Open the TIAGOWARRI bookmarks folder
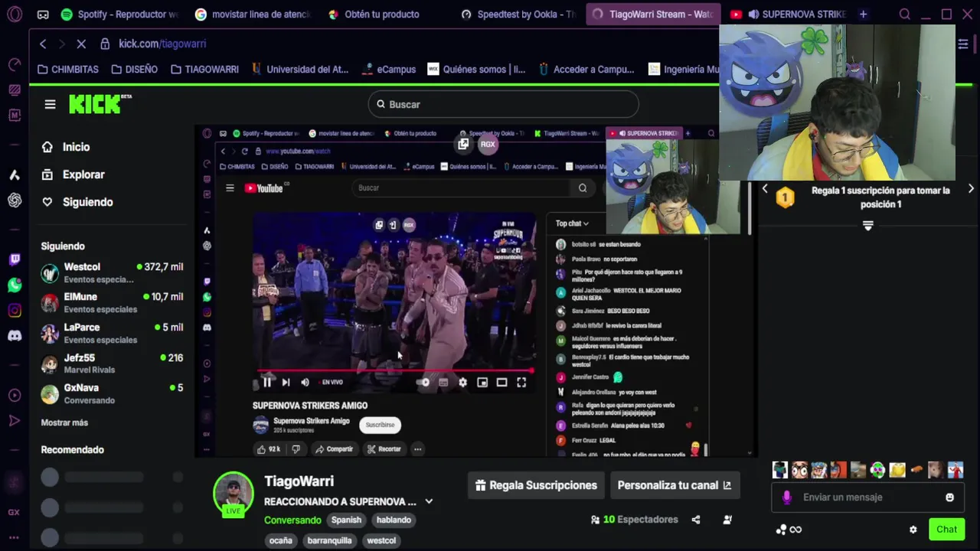The height and width of the screenshot is (551, 980). pyautogui.click(x=204, y=69)
